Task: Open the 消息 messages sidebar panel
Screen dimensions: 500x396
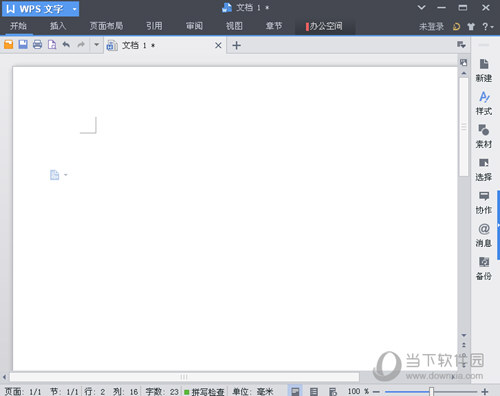Action: coord(484,236)
